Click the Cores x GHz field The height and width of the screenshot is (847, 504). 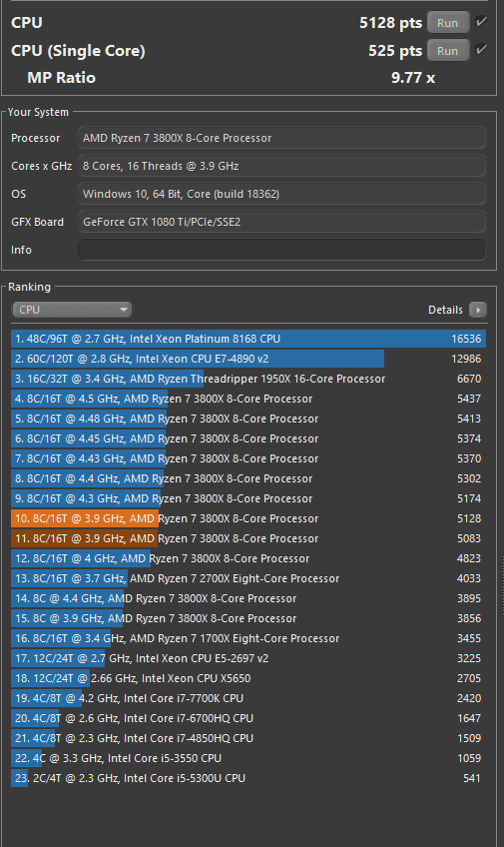point(281,166)
